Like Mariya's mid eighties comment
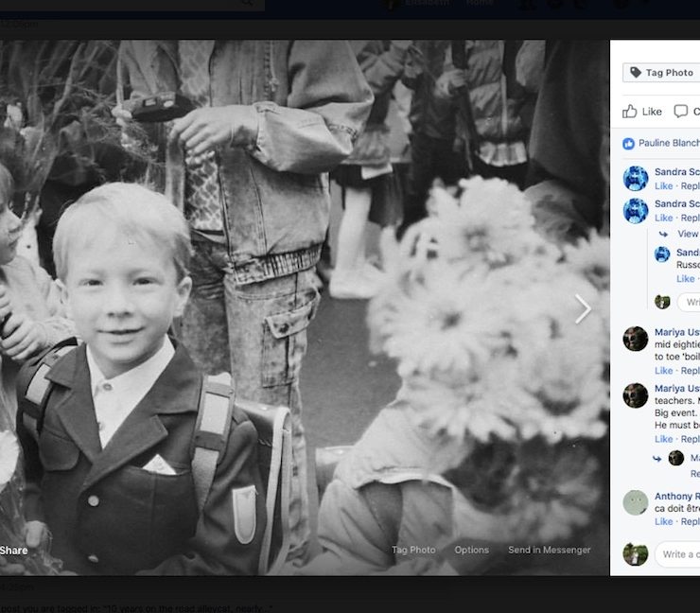 (663, 371)
